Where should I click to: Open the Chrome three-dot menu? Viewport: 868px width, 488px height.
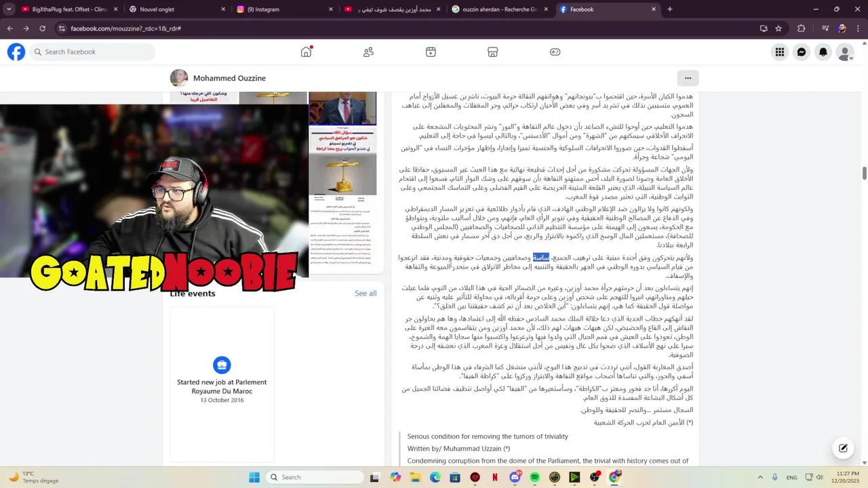(858, 28)
